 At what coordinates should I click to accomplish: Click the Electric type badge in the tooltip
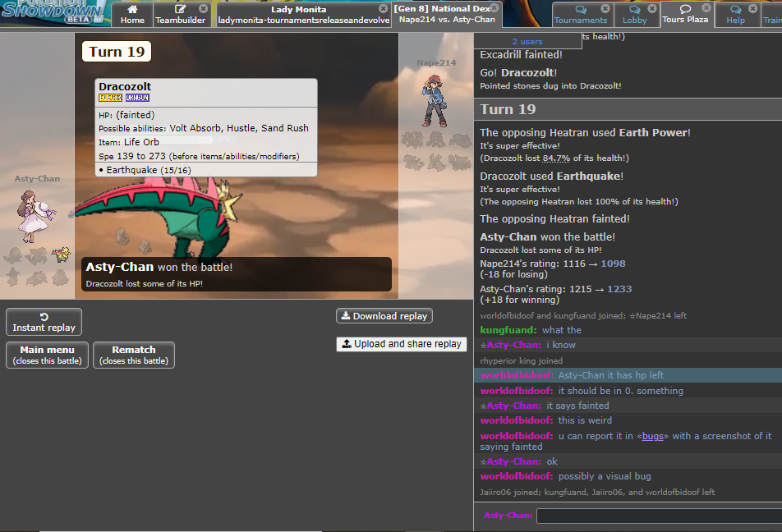[110, 98]
